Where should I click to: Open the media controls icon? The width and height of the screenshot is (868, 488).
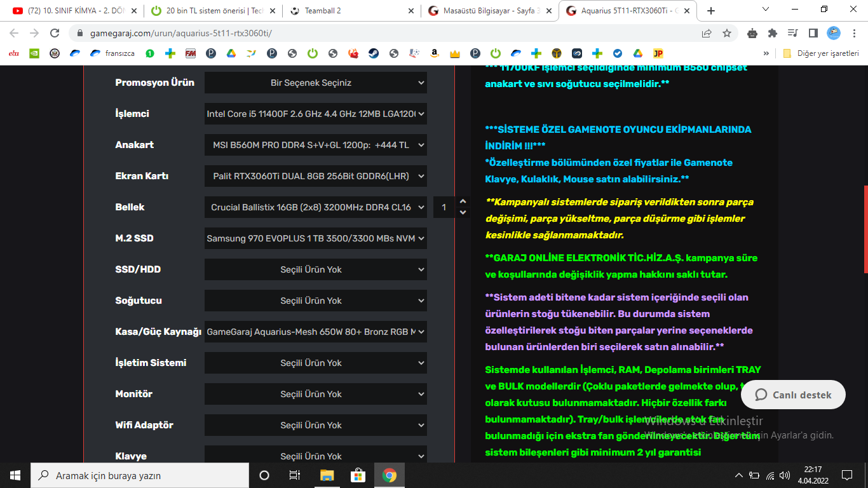point(792,33)
